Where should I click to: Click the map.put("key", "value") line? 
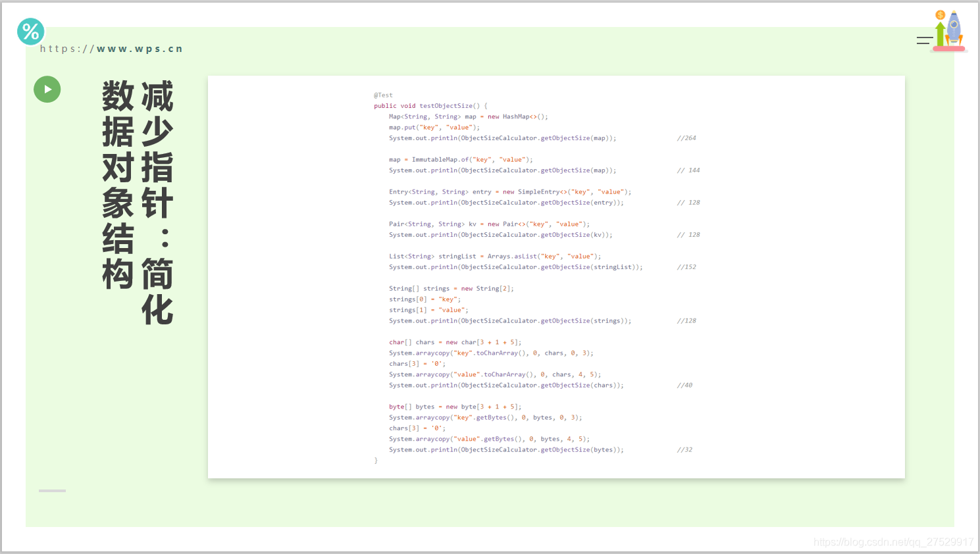[434, 128]
